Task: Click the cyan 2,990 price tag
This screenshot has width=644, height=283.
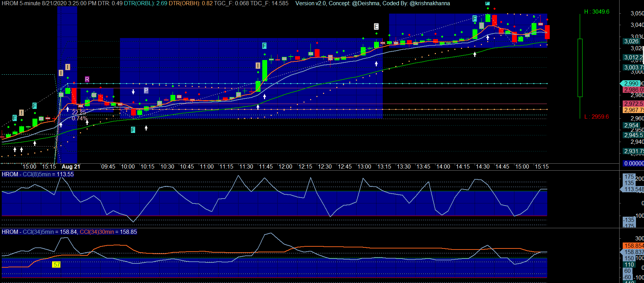Action: (x=631, y=83)
